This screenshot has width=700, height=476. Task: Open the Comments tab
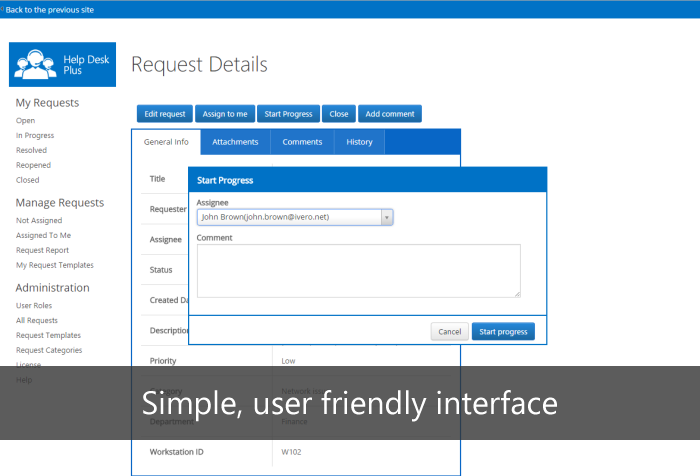tap(302, 142)
